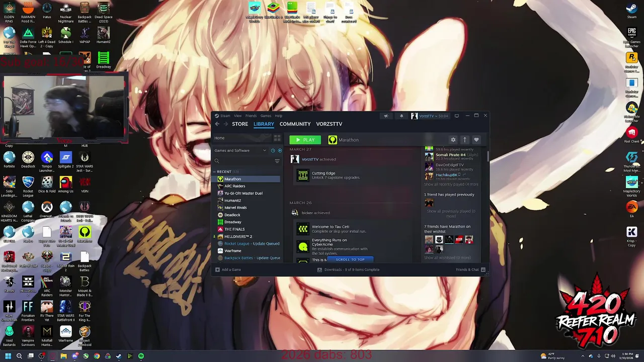Open the Friends menu
Viewport: 644px width, 362px height.
(251, 116)
